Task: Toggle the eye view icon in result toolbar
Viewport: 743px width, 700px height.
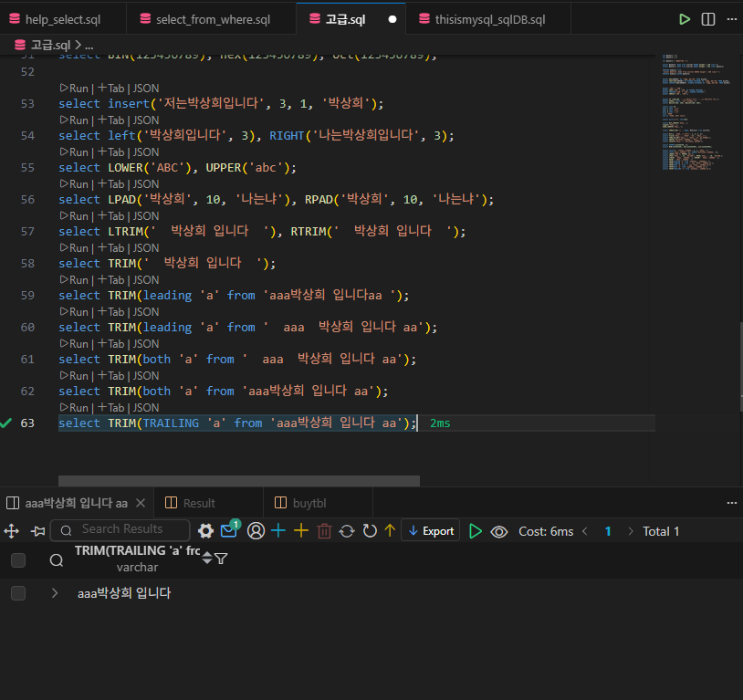Action: coord(499,532)
